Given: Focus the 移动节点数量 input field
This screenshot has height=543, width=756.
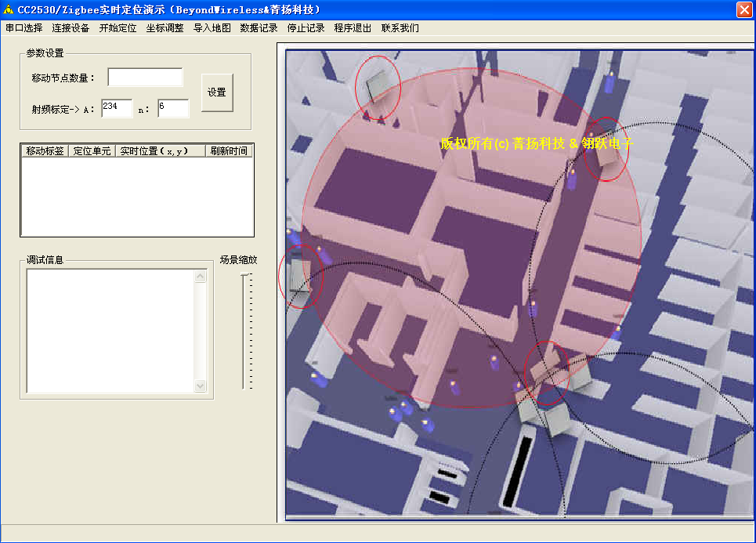Looking at the screenshot, I should [145, 77].
